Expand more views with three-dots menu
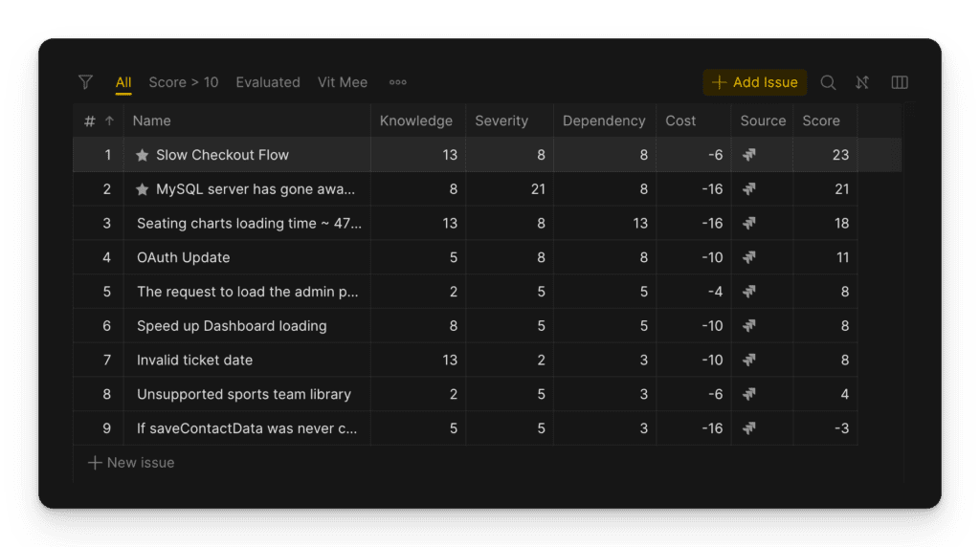980x547 pixels. coord(398,82)
